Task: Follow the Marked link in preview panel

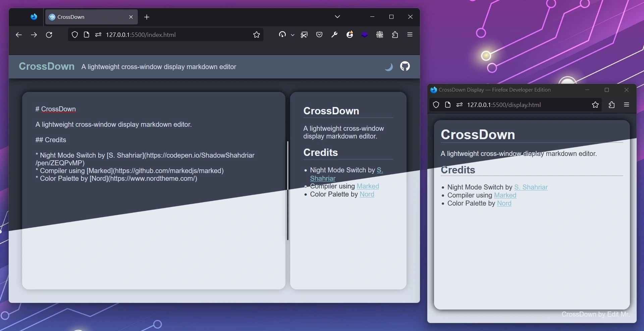Action: click(x=368, y=186)
